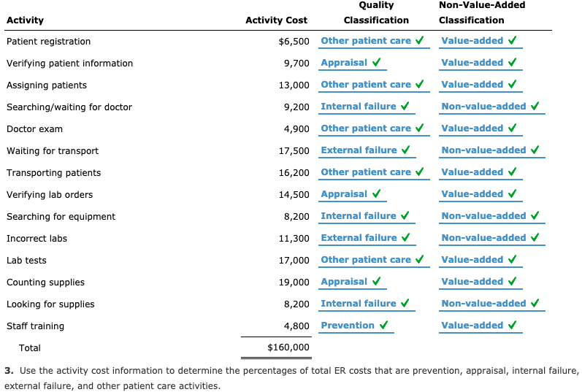This screenshot has height=392, width=582.
Task: Click the Activity column header
Action: tap(26, 20)
